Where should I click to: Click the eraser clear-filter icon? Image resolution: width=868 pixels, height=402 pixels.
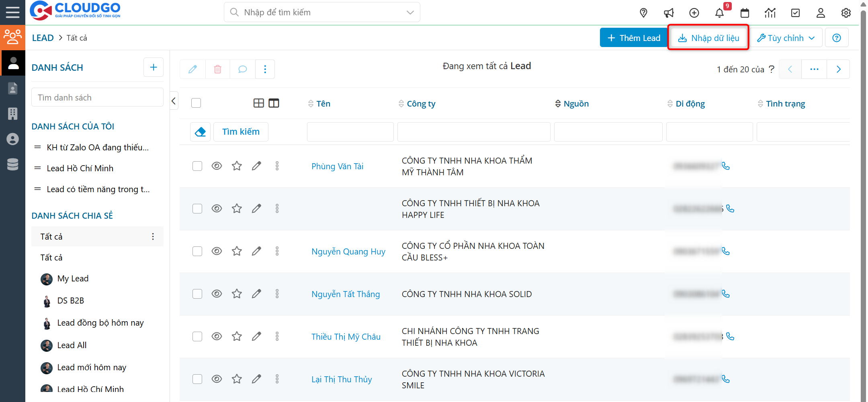[x=200, y=132]
